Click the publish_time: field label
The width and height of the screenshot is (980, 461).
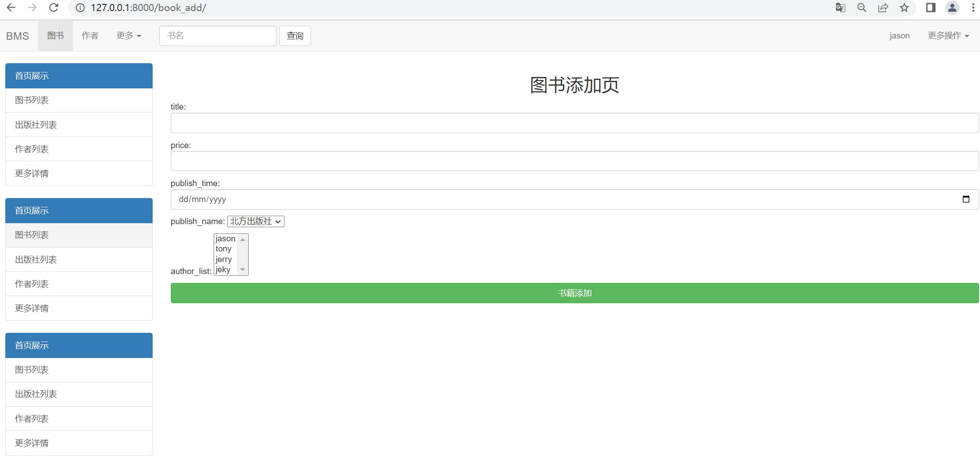(195, 183)
